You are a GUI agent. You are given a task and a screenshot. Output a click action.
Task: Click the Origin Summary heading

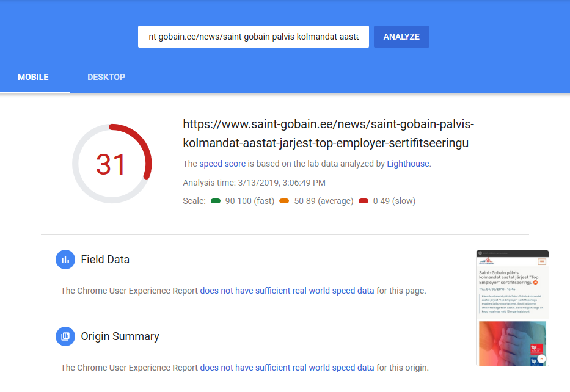(120, 336)
